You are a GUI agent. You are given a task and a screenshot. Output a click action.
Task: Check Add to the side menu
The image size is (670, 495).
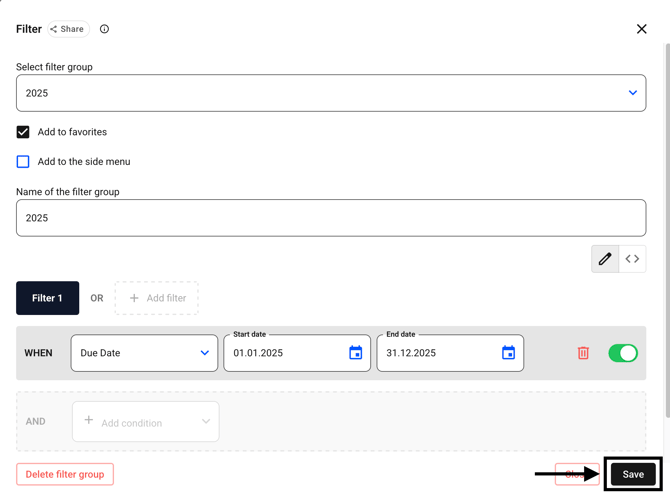click(x=23, y=162)
